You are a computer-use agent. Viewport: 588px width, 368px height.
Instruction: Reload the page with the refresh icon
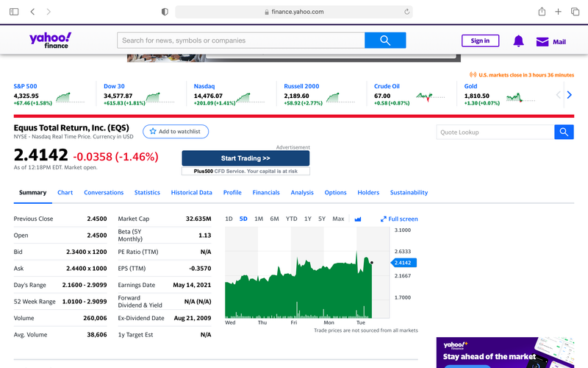click(407, 12)
